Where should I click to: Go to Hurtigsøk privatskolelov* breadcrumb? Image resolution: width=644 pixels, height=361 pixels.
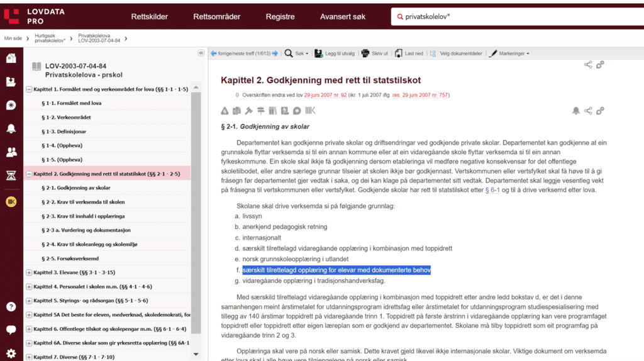click(50, 38)
